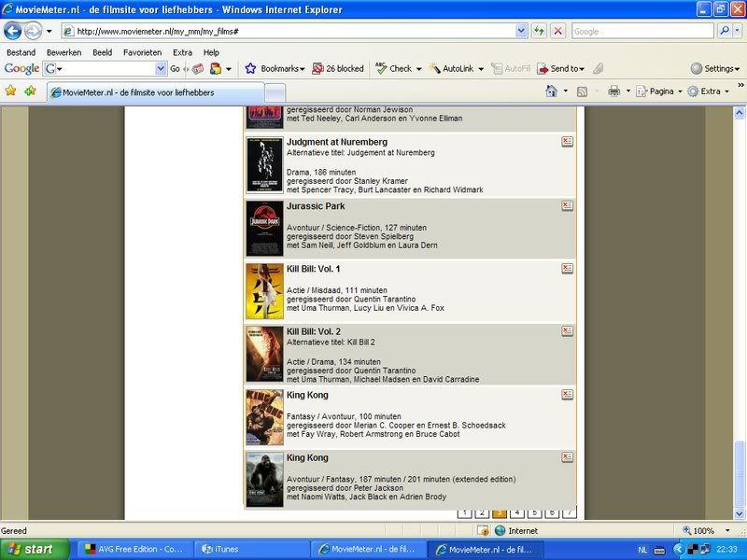Open the Bewerken menu
The width and height of the screenshot is (747, 560).
(x=63, y=52)
